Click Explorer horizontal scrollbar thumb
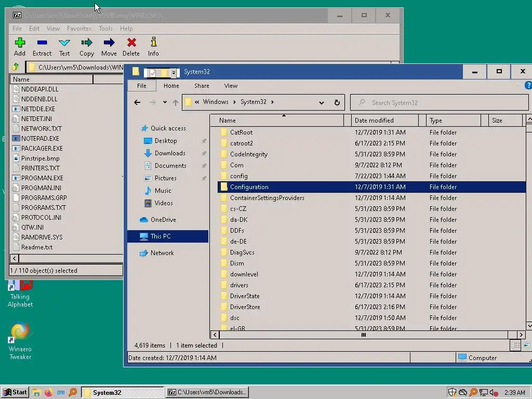This screenshot has width=532, height=399. (x=363, y=335)
